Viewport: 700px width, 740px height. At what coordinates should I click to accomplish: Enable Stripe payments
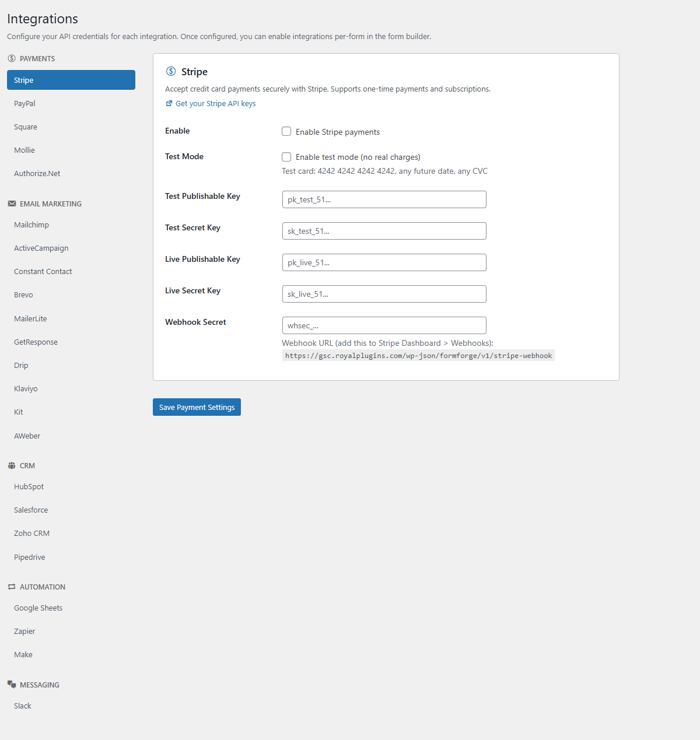[286, 131]
